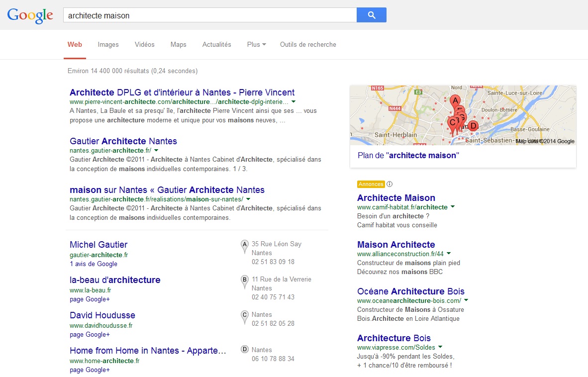This screenshot has height=377, width=588.
Task: Open the Architecte Maison camif-habitat ad
Action: tap(396, 197)
